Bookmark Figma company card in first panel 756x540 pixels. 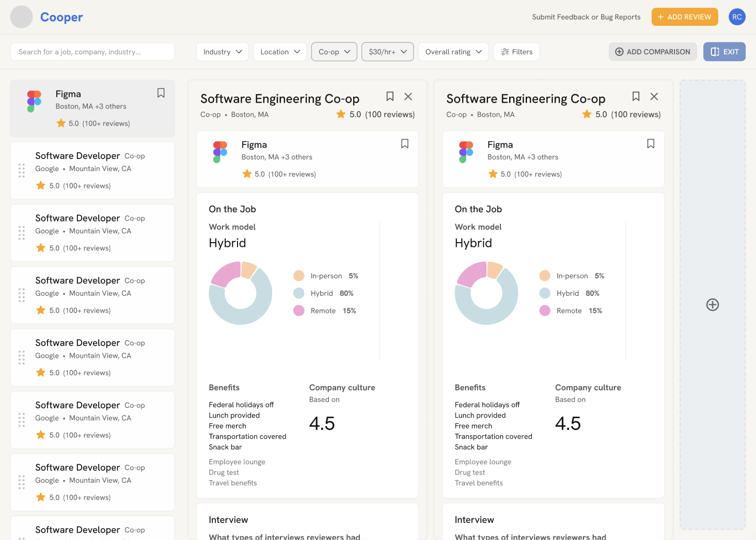(x=405, y=144)
